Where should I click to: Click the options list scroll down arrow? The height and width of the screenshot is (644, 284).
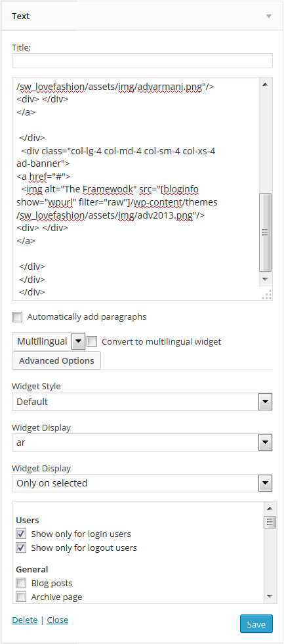pyautogui.click(x=269, y=596)
